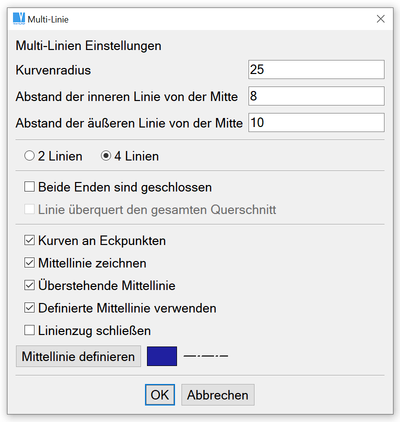This screenshot has width=400, height=422.
Task: Click the dark blue centerline color swatch
Action: click(162, 356)
